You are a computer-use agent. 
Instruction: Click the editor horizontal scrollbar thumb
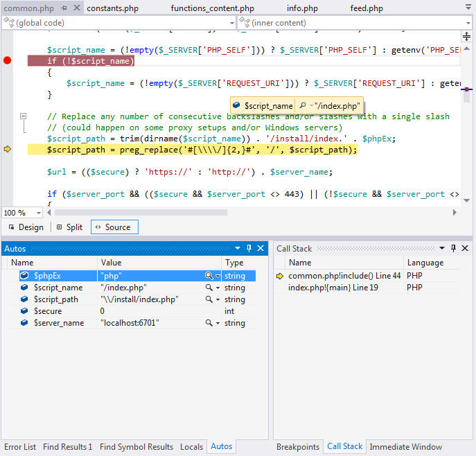click(x=141, y=212)
